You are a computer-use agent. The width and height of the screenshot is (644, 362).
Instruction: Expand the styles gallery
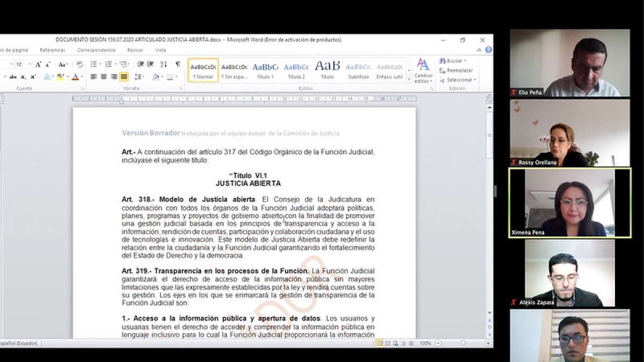pos(409,79)
